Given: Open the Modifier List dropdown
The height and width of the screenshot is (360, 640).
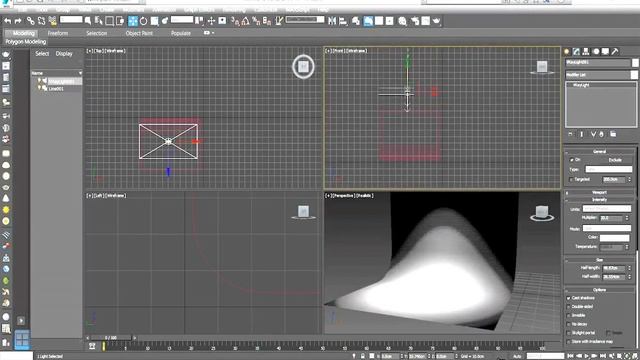Looking at the screenshot, I should pos(601,75).
